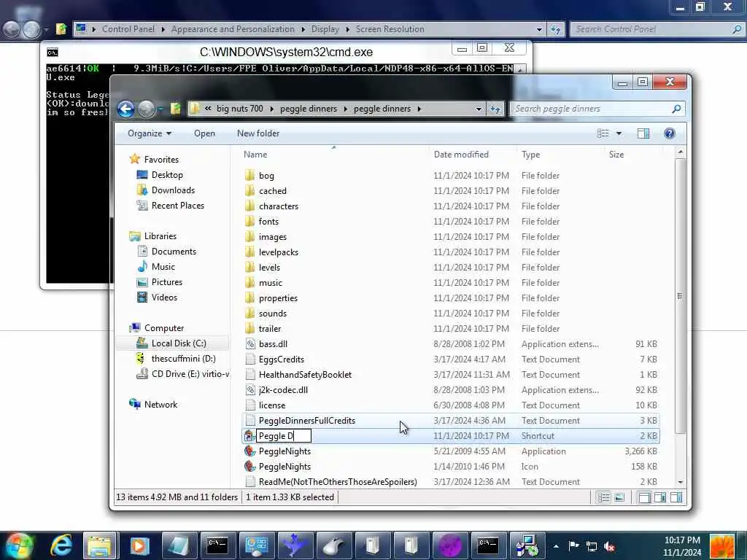Select the PeggleNights Icon file

[x=285, y=467]
